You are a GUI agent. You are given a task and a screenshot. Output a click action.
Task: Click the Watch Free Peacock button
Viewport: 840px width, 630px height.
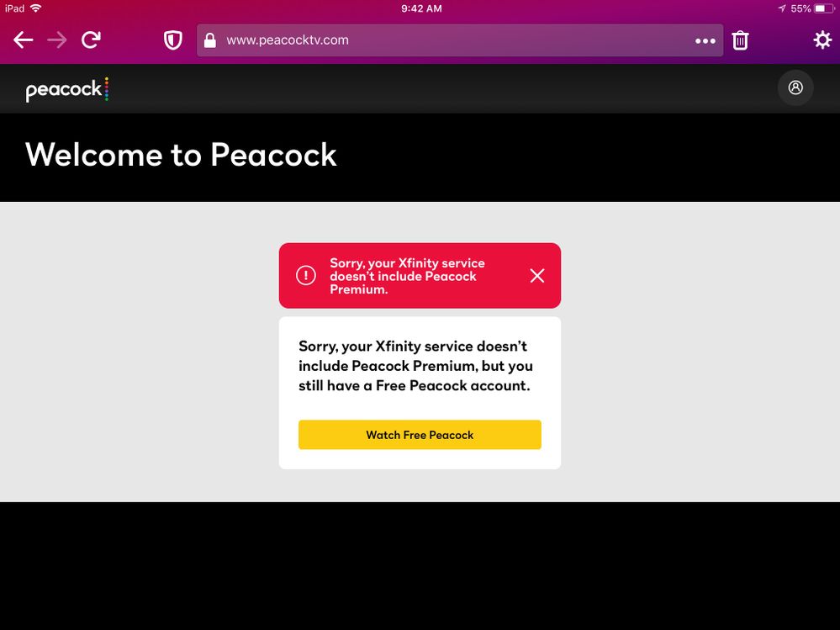420,435
